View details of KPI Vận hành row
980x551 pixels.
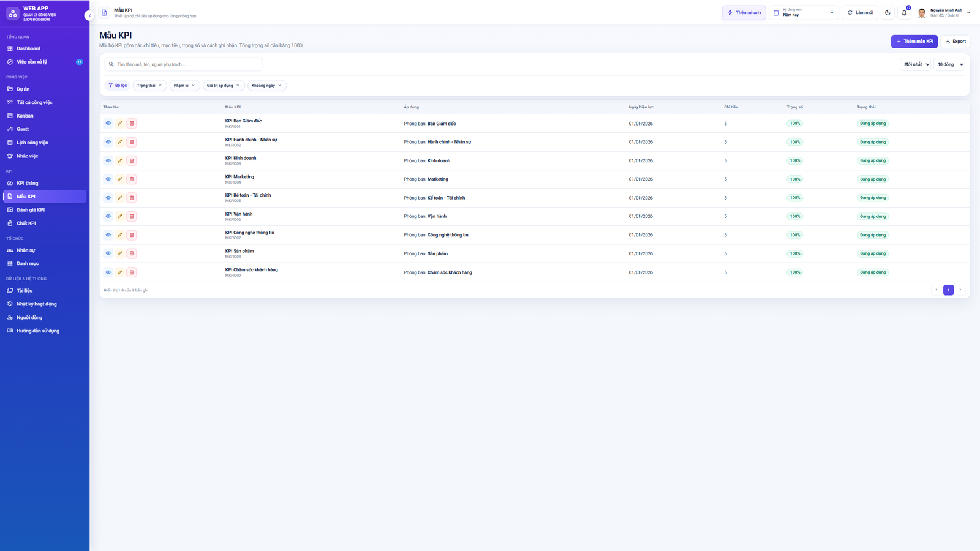pyautogui.click(x=108, y=216)
